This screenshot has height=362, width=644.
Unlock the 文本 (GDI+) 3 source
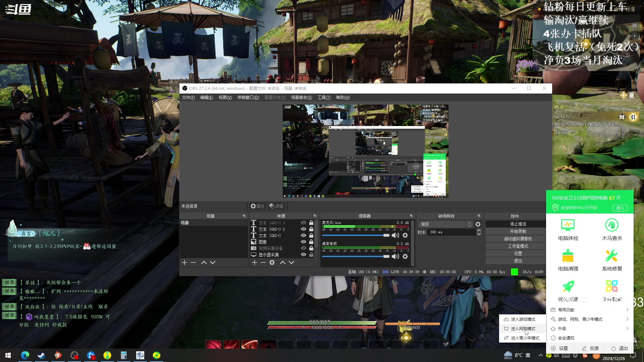click(x=311, y=223)
